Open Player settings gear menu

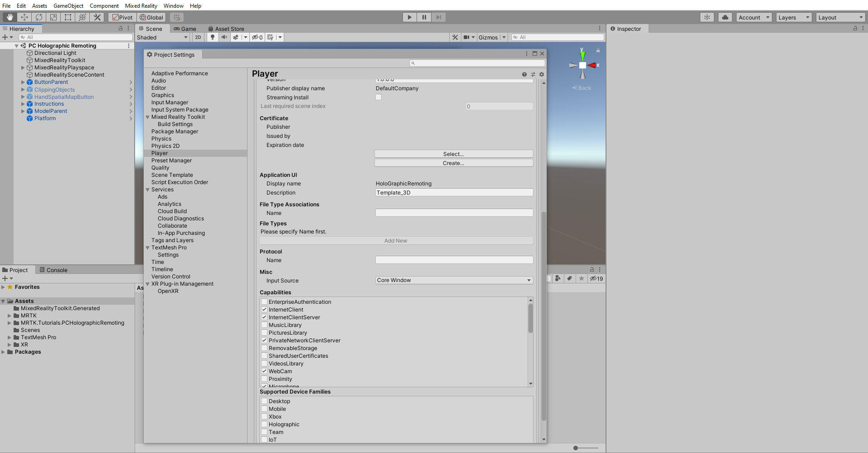click(542, 74)
